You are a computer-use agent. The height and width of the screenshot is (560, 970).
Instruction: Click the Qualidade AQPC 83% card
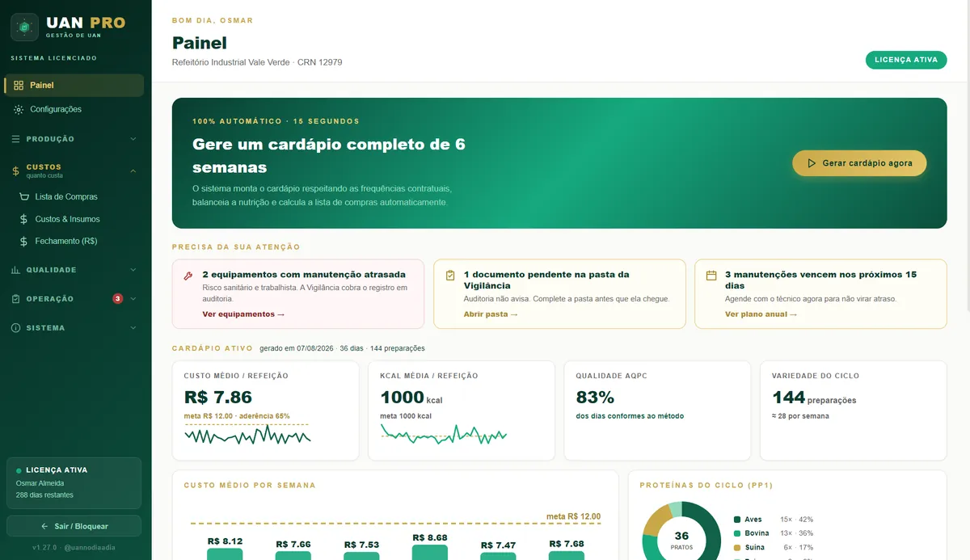657,411
